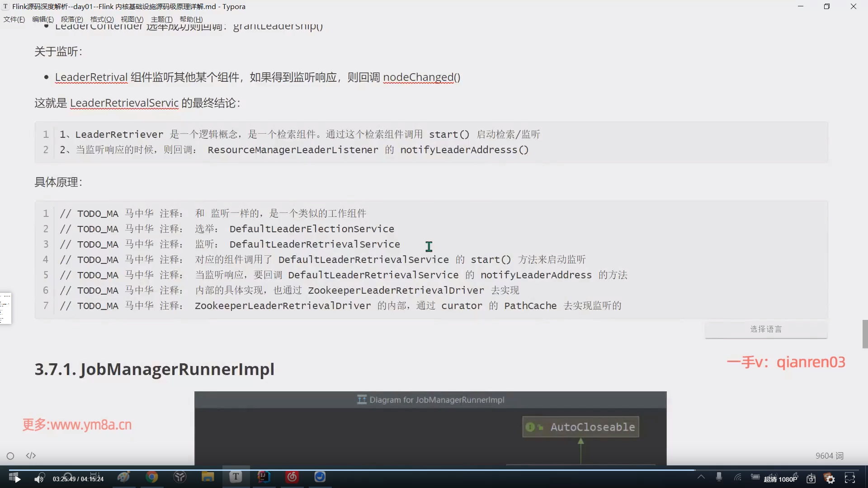
Task: Click the Chrome taskbar icon
Action: [x=152, y=477]
